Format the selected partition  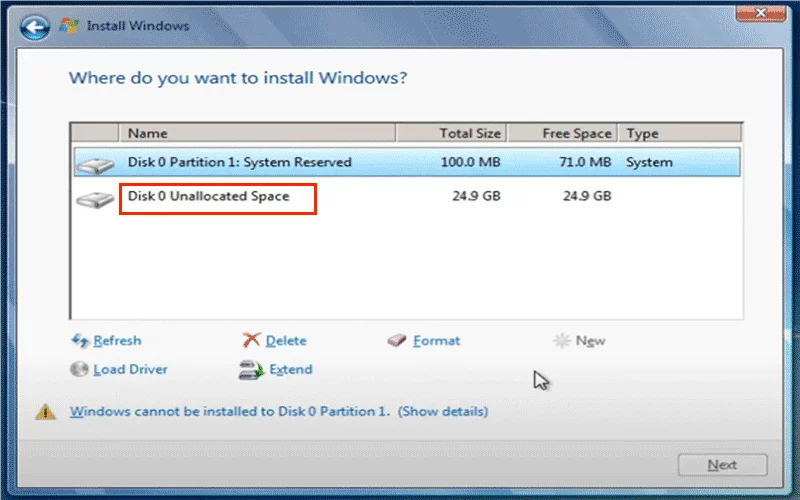coord(436,340)
